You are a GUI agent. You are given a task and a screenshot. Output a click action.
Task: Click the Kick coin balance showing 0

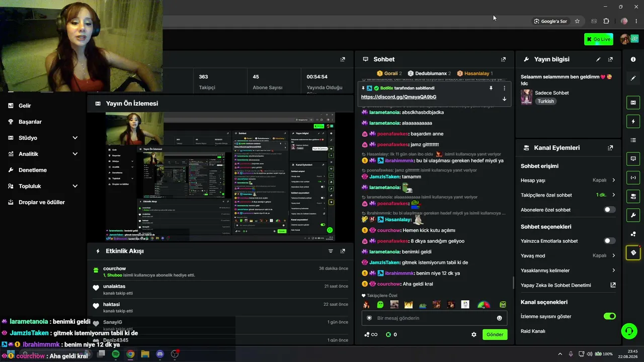tap(391, 334)
